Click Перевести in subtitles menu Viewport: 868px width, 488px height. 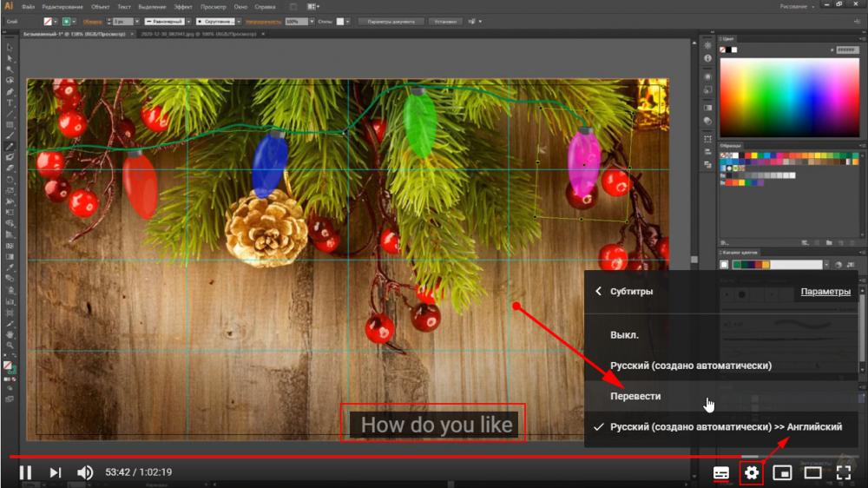[635, 396]
